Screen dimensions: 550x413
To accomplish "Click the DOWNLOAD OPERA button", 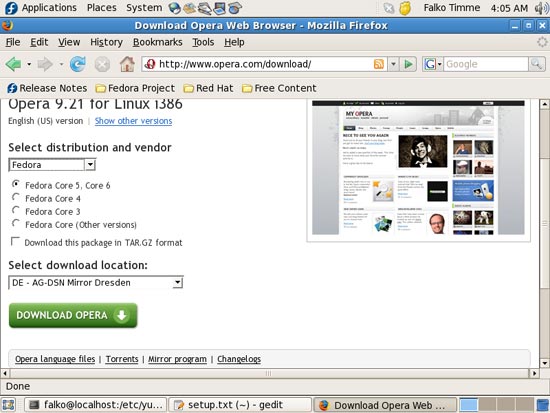I will coord(73,315).
